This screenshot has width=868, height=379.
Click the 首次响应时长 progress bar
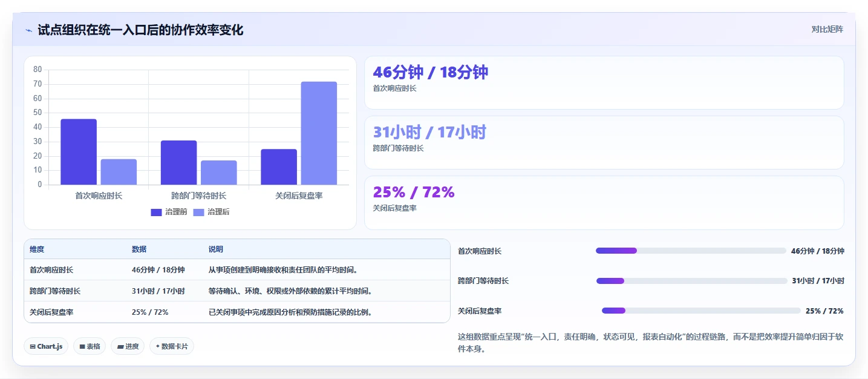(691, 251)
